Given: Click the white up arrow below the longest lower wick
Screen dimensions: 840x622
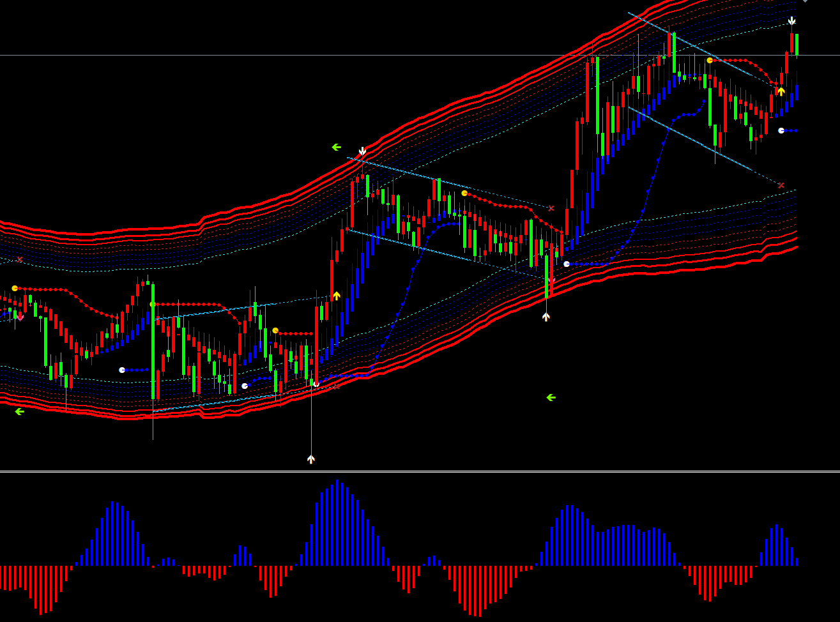Looking at the screenshot, I should pos(311,459).
